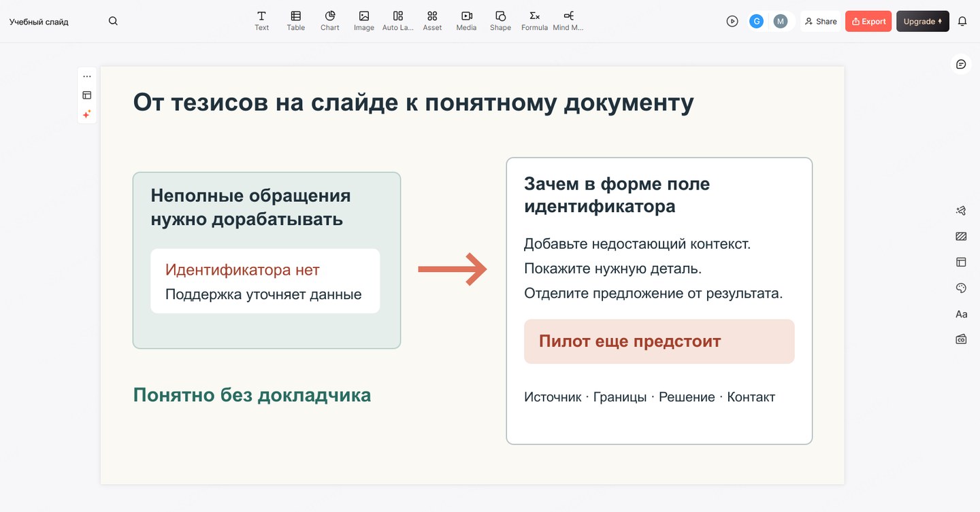Screen dimensions: 980x512
Task: Select heading Зачем в форме поле идентификатора
Action: [x=617, y=194]
